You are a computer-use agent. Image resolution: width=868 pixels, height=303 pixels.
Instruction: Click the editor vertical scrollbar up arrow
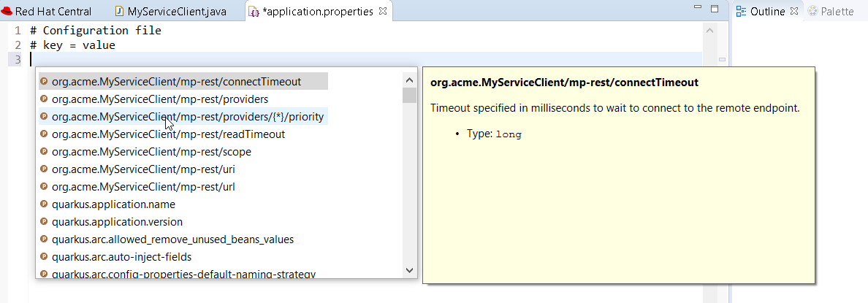tap(709, 31)
